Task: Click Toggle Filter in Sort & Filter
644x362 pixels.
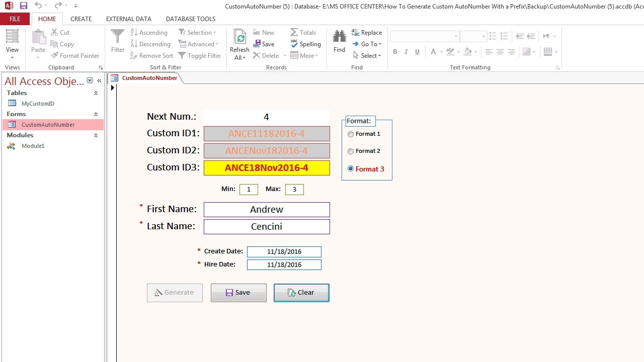Action: coord(200,56)
